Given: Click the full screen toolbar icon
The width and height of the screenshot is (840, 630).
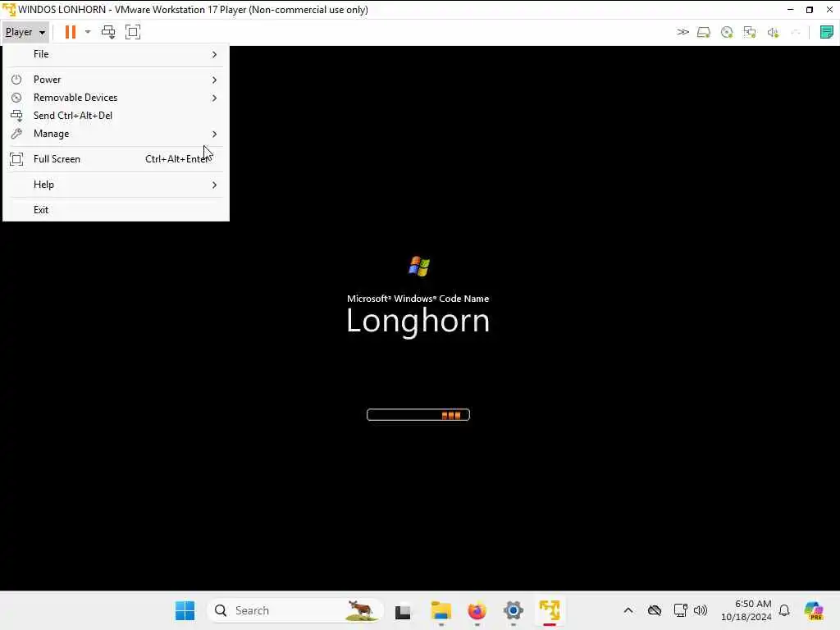Looking at the screenshot, I should point(133,32).
